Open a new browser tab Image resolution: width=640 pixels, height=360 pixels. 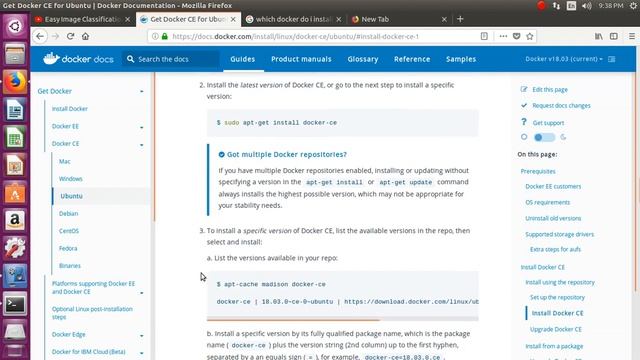point(460,19)
